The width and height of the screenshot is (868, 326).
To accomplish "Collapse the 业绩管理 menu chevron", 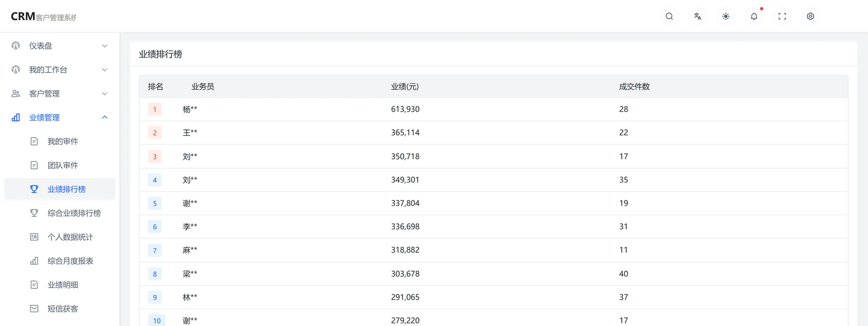I will tap(105, 117).
